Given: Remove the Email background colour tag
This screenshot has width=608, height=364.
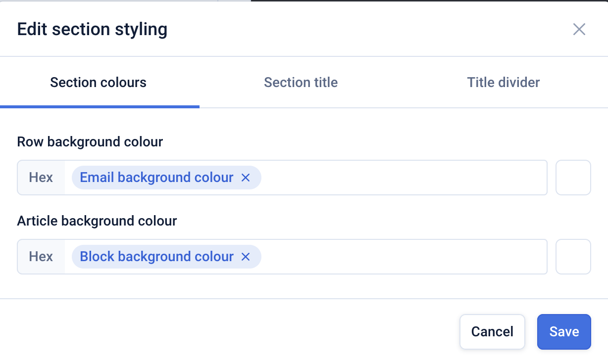Looking at the screenshot, I should click(x=246, y=178).
